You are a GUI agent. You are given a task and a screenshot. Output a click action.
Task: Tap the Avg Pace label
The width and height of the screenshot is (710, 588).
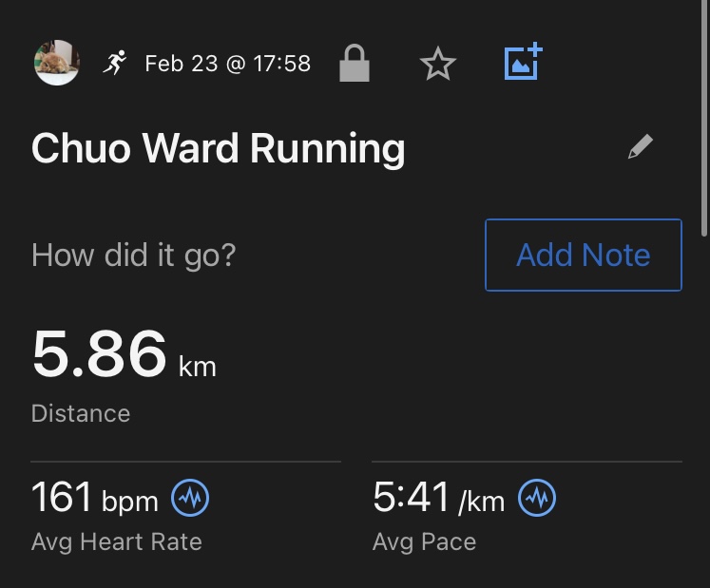tap(424, 542)
